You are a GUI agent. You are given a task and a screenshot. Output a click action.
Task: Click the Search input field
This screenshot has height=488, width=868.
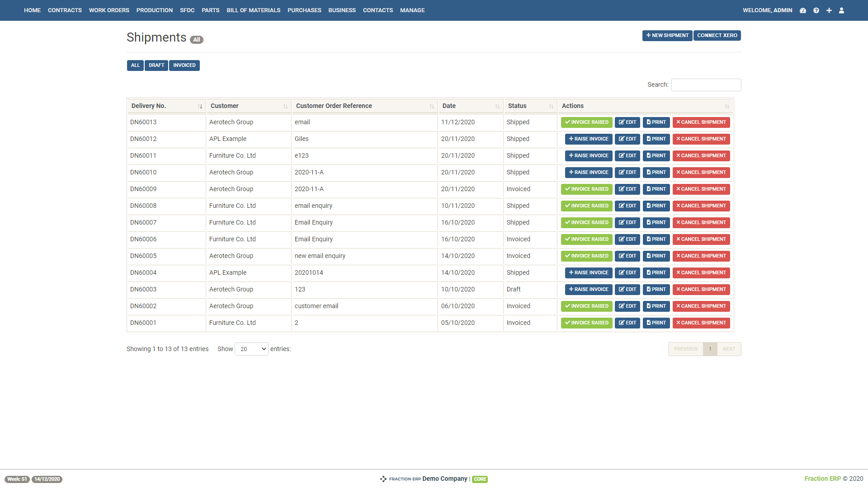pyautogui.click(x=706, y=85)
